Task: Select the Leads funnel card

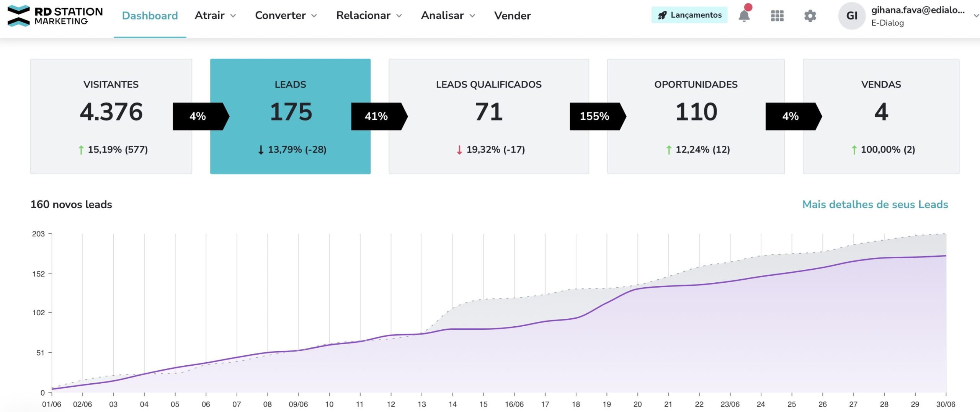Action: [x=290, y=115]
